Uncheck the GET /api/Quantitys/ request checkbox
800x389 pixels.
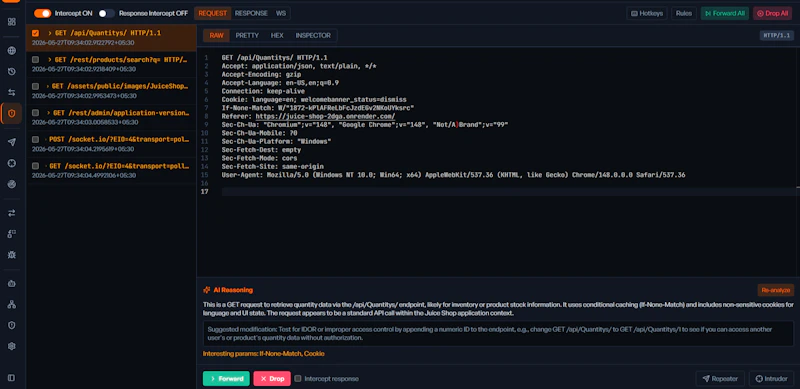35,33
